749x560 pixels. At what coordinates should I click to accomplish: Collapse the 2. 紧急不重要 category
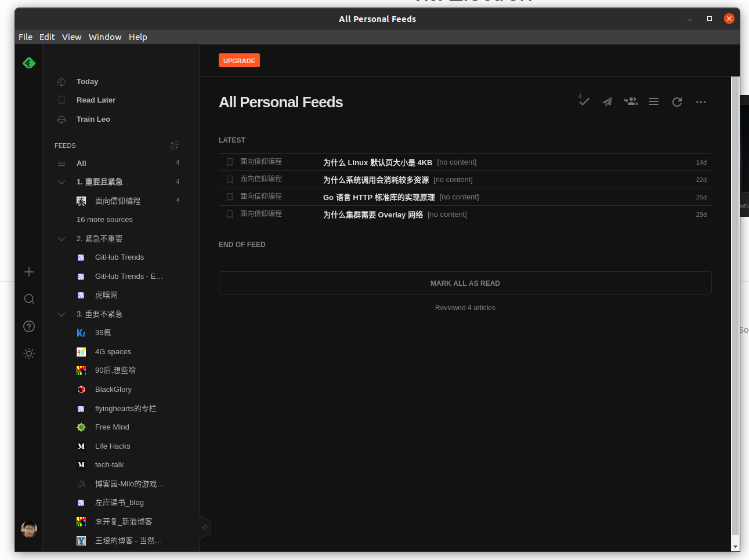tap(61, 239)
